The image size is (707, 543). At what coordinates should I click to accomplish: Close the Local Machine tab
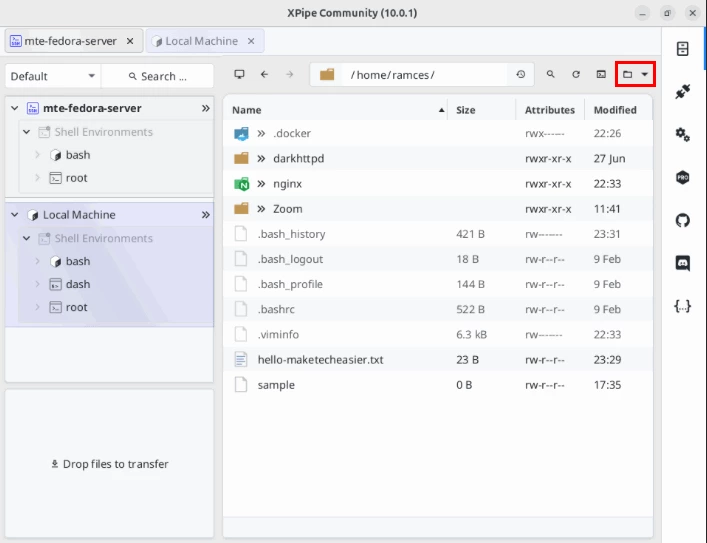[251, 41]
